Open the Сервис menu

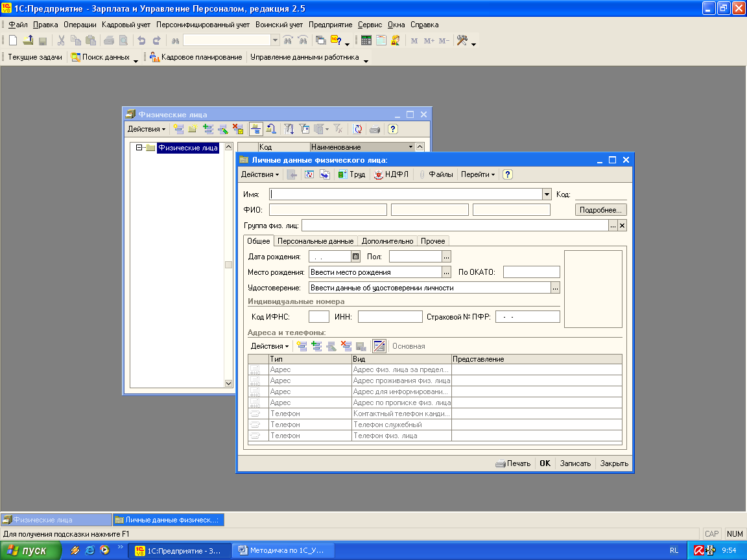(370, 25)
